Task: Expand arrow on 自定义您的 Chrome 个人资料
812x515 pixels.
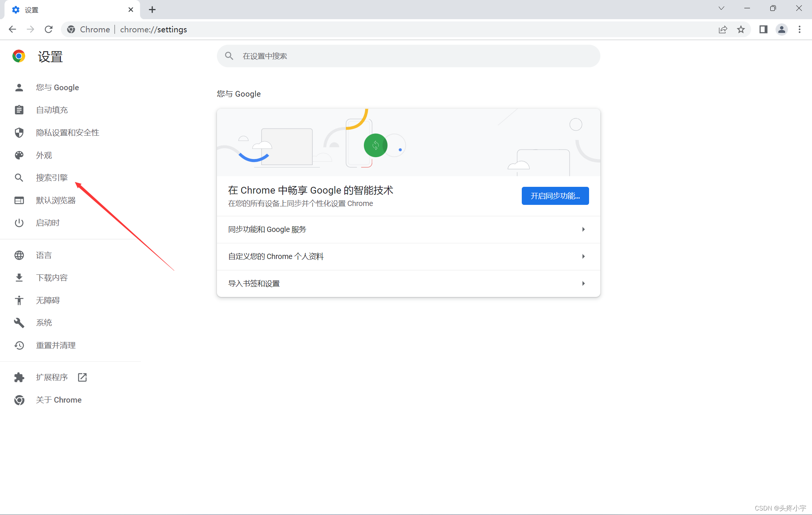Action: pyautogui.click(x=583, y=256)
